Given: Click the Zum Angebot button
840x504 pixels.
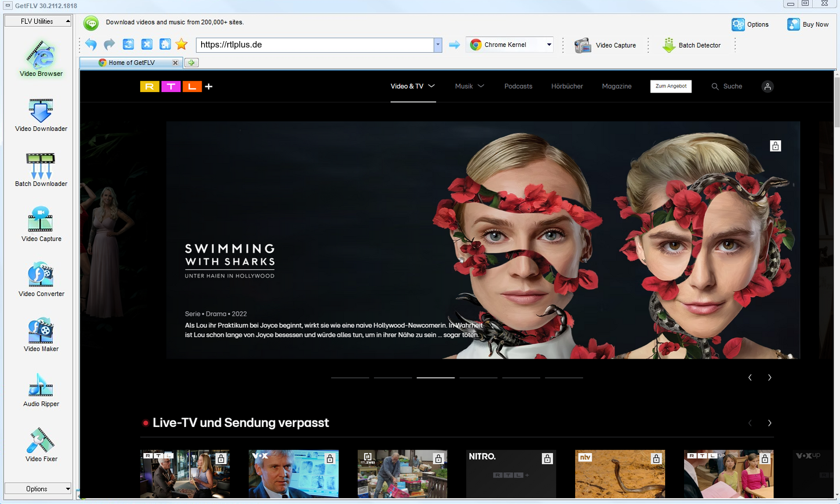Looking at the screenshot, I should (671, 86).
